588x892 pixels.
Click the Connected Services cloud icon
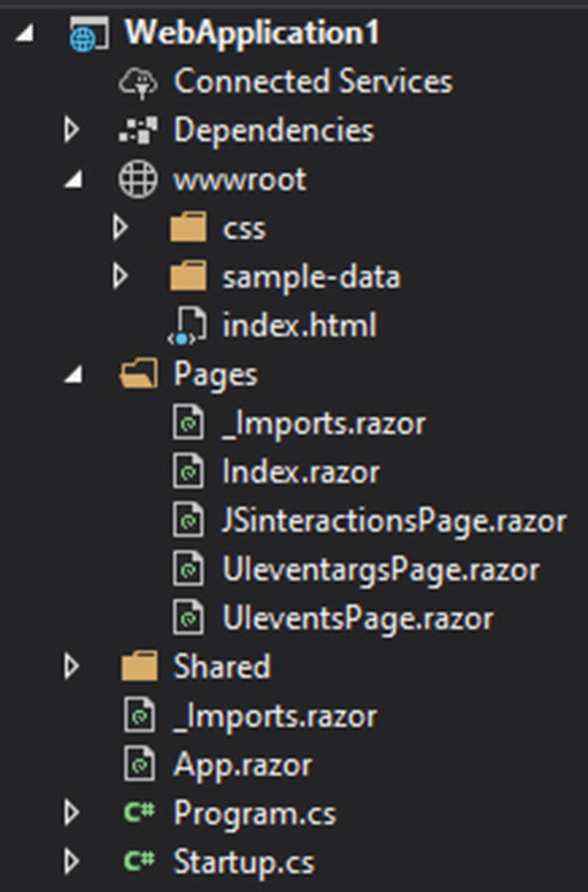[138, 83]
